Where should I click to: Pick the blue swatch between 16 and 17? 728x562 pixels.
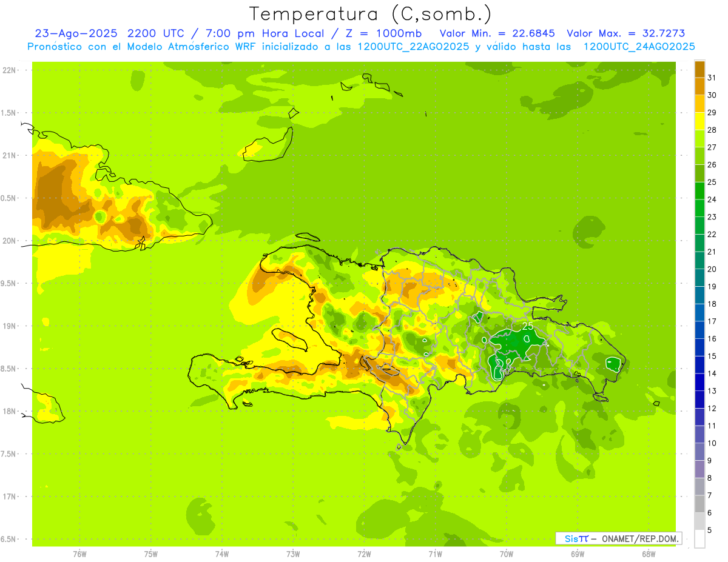coord(699,330)
